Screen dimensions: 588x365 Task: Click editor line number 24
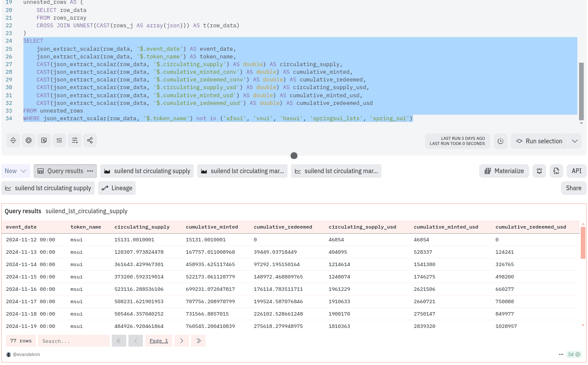point(9,41)
